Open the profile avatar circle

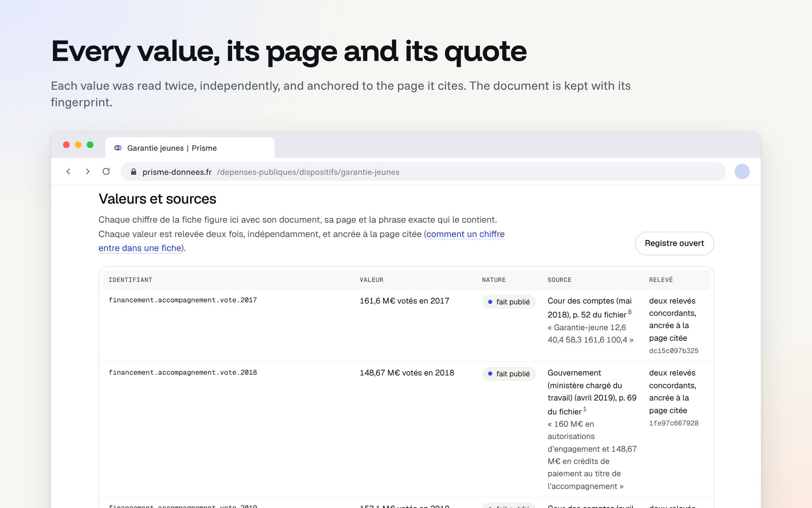[x=742, y=171]
